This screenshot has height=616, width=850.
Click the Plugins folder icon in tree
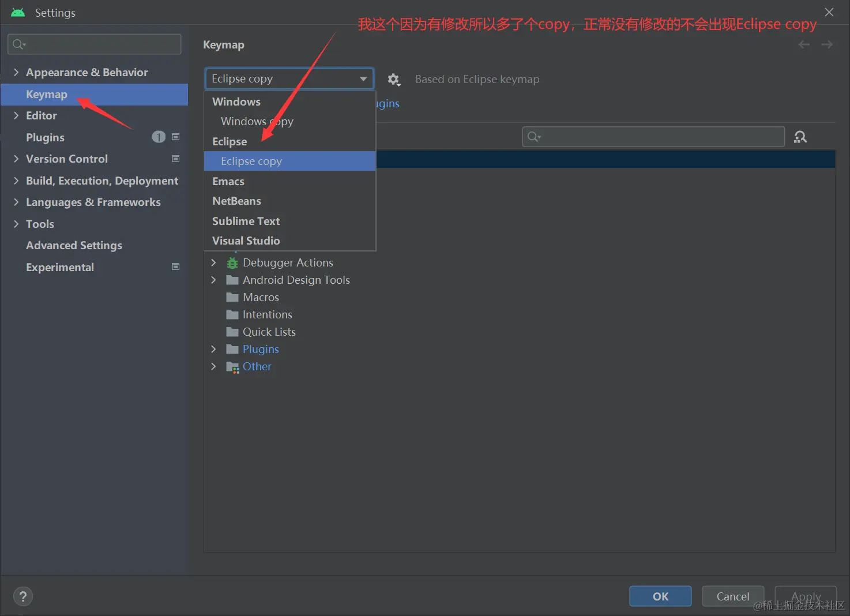coord(232,350)
